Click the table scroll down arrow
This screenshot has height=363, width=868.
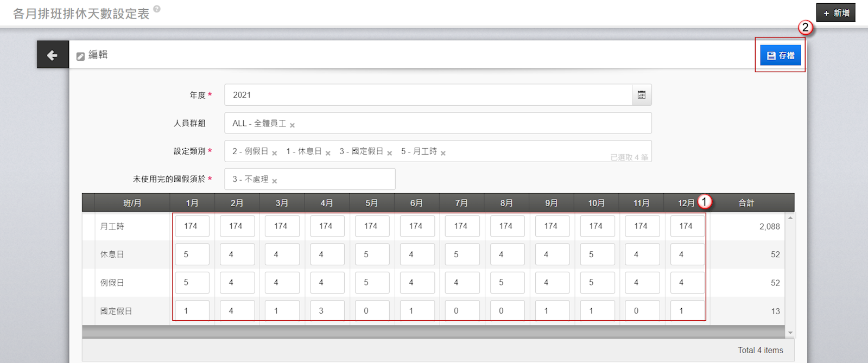(790, 333)
